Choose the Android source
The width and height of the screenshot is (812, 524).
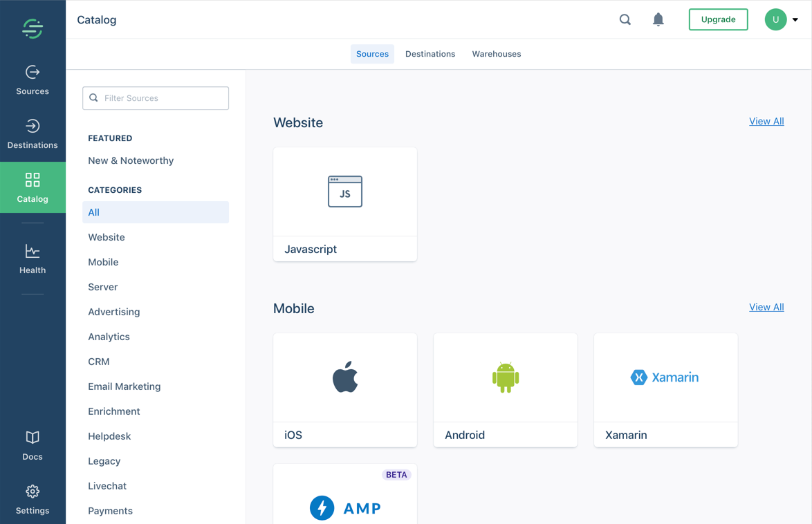point(505,390)
